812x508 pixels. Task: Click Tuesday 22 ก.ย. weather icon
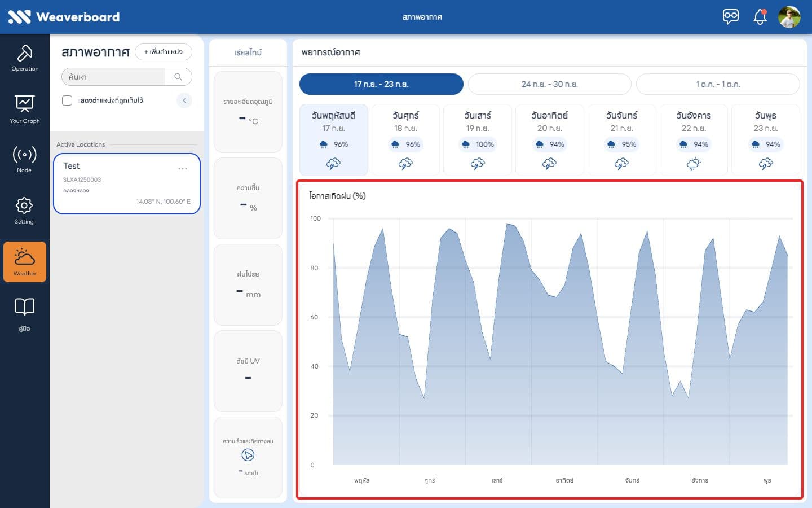(x=694, y=164)
